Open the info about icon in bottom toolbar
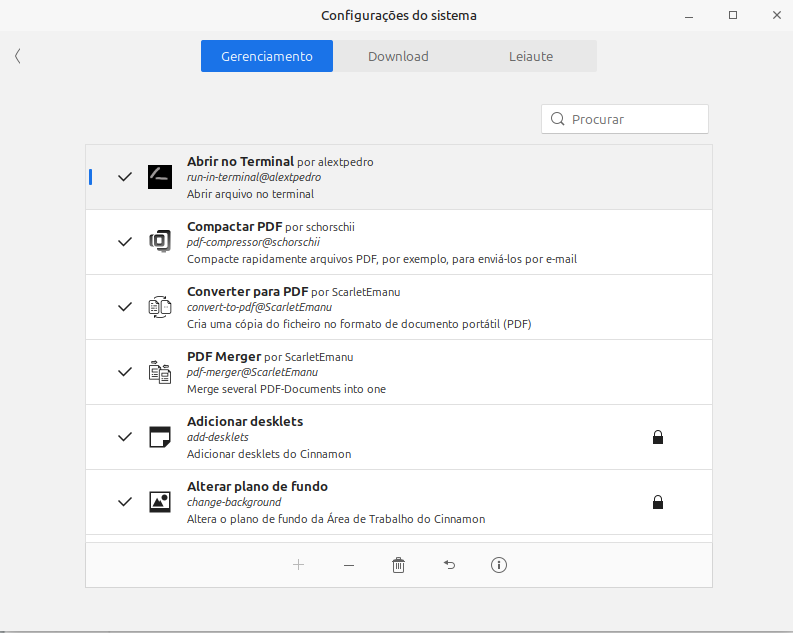 [499, 565]
